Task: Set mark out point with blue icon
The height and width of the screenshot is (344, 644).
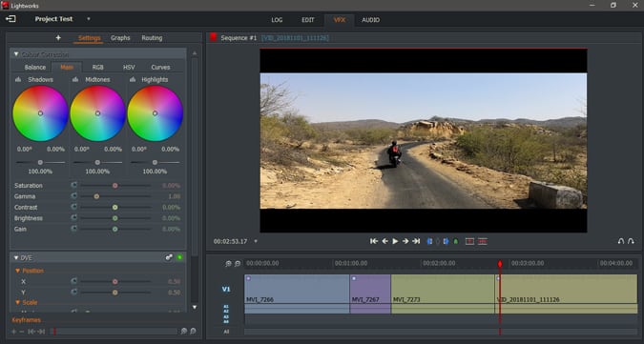Action: (446, 241)
